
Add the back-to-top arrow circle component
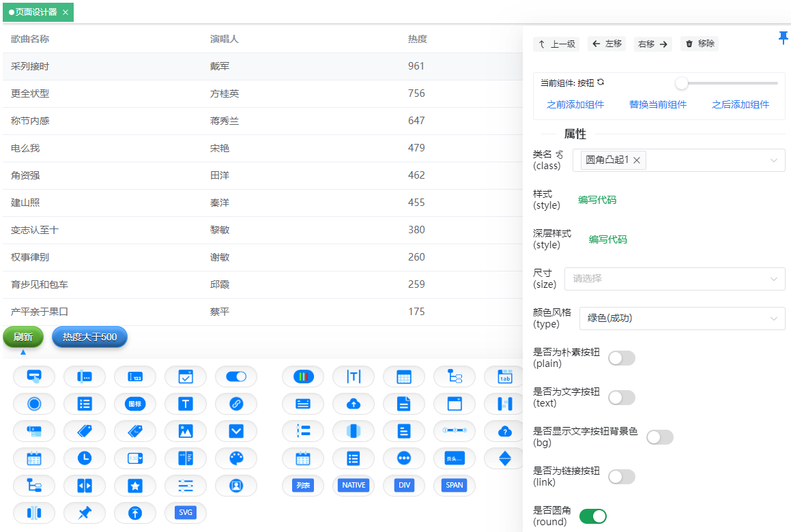click(x=134, y=512)
